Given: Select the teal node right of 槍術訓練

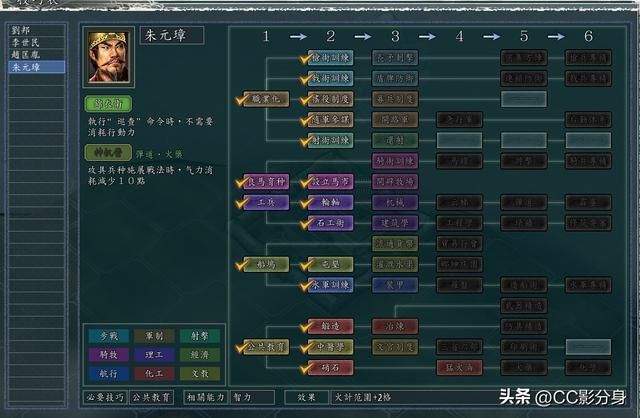Looking at the screenshot, I should pyautogui.click(x=395, y=58).
